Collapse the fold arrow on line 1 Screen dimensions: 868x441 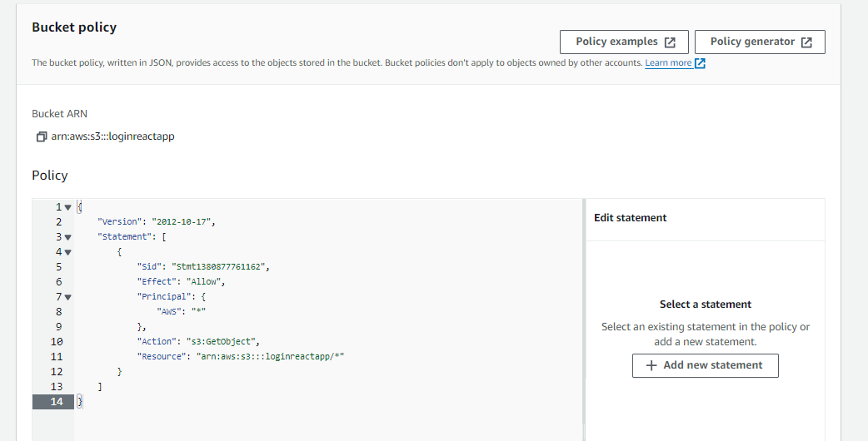point(67,207)
